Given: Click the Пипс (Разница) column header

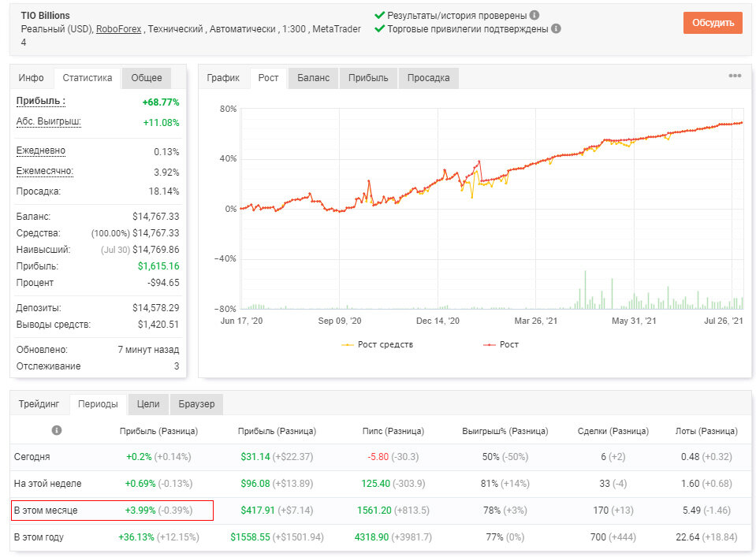Looking at the screenshot, I should pos(393,431).
